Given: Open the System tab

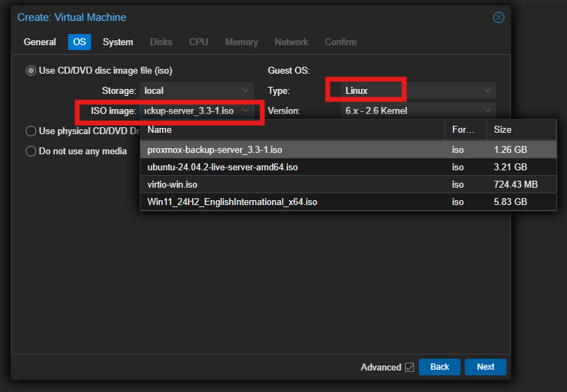Looking at the screenshot, I should pos(118,42).
